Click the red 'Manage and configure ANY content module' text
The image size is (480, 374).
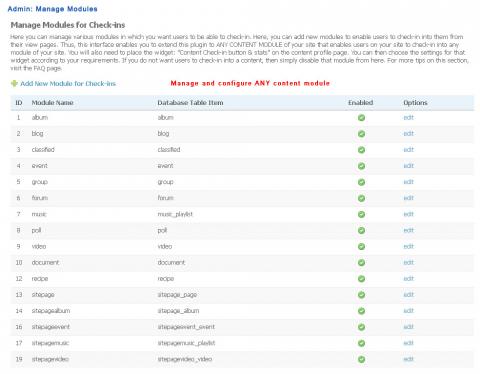click(250, 83)
